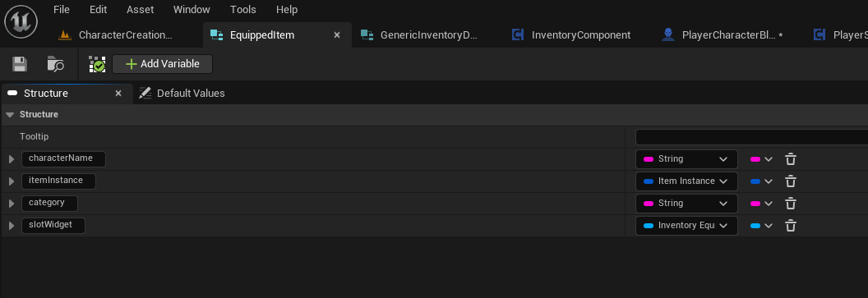The width and height of the screenshot is (868, 298).
Task: Open type dropdown for category
Action: click(686, 204)
